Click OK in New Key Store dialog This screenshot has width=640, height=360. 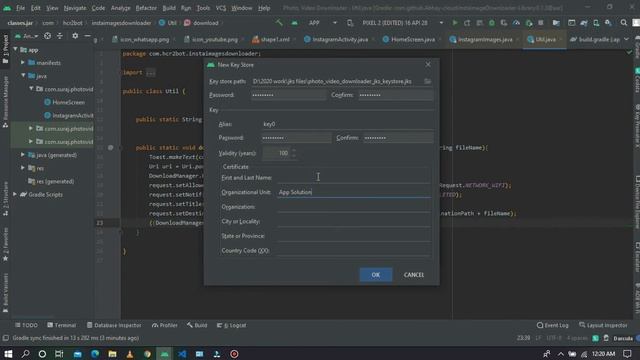(376, 275)
